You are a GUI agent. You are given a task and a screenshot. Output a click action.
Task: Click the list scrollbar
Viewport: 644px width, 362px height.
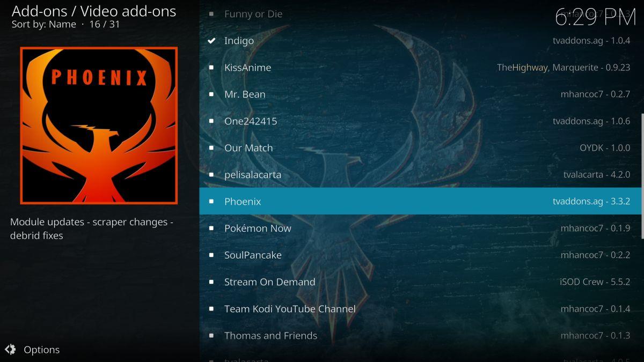(642, 175)
